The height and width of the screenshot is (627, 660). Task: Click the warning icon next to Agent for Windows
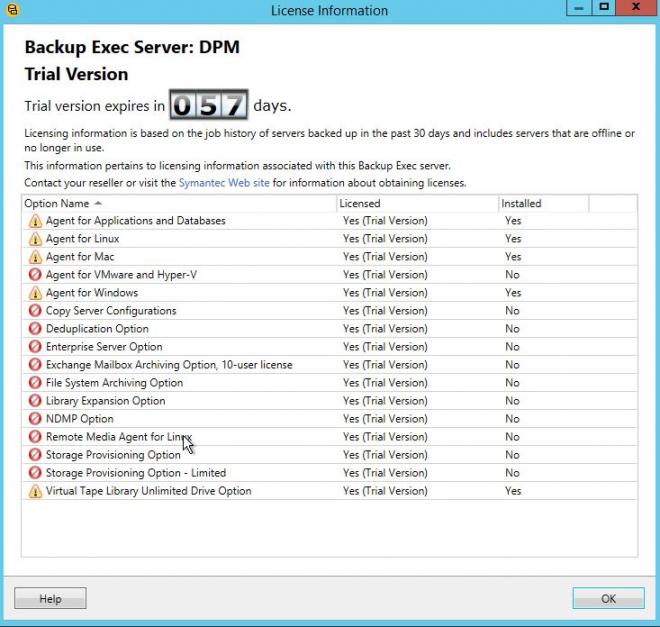point(36,293)
